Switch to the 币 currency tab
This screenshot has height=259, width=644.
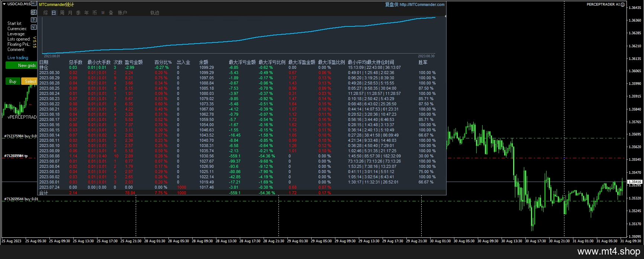pyautogui.click(x=95, y=13)
